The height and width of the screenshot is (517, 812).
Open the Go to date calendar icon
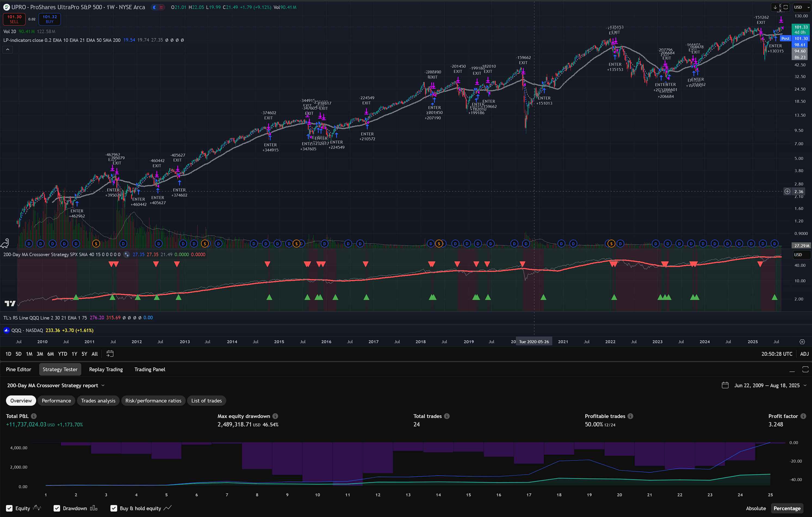110,354
